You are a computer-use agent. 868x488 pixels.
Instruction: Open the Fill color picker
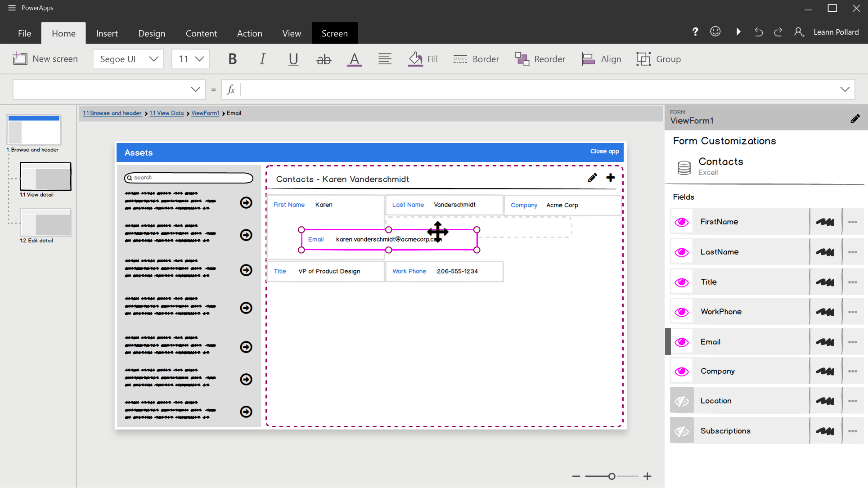pyautogui.click(x=423, y=59)
